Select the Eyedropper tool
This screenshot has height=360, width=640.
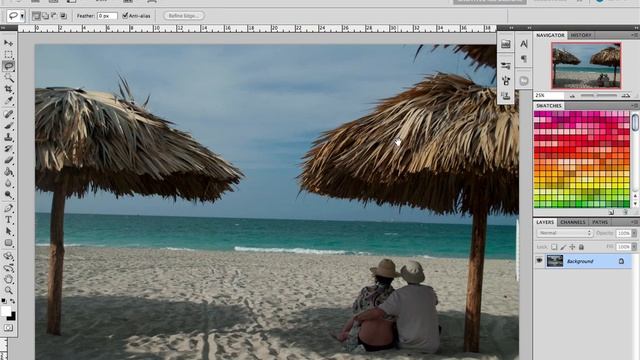click(8, 100)
